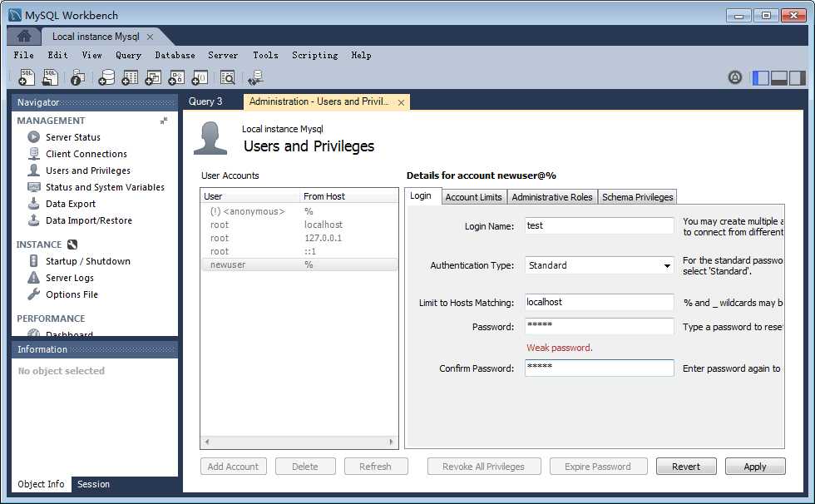
Task: Click the Apply button
Action: (755, 467)
